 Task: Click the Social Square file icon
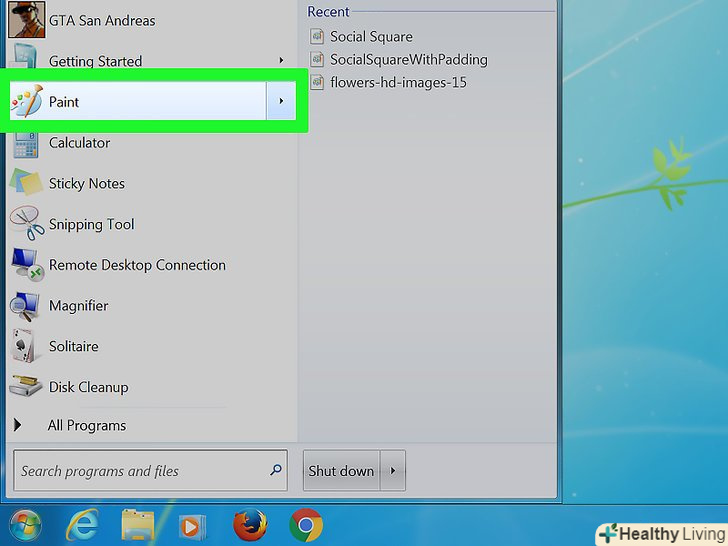pos(317,36)
